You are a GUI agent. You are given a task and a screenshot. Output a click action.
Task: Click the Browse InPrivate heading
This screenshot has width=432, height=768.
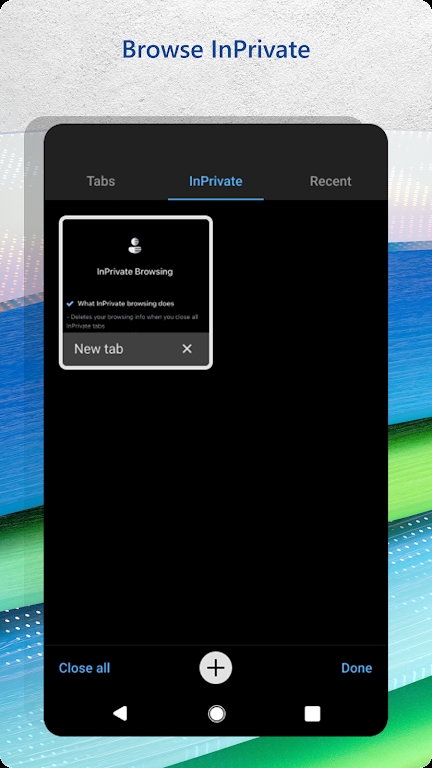coord(216,49)
